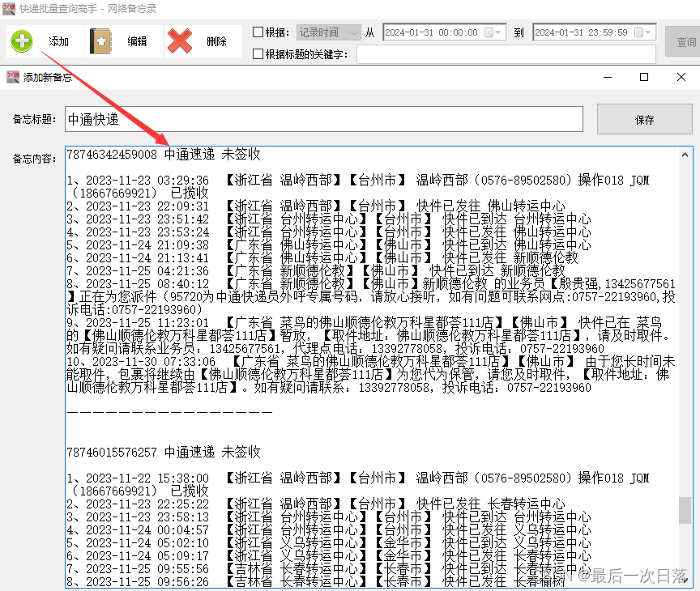Minimize the 添加新备忘 dialog

point(608,77)
